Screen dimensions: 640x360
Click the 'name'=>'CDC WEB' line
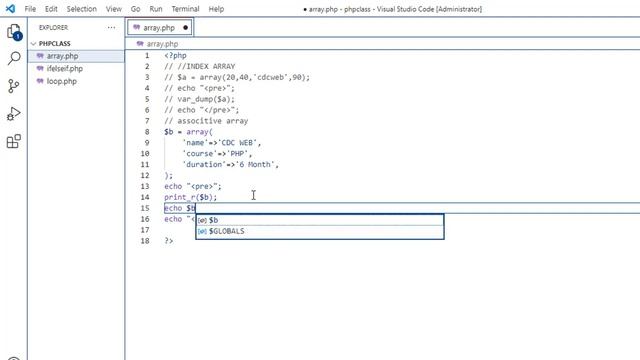pyautogui.click(x=222, y=143)
